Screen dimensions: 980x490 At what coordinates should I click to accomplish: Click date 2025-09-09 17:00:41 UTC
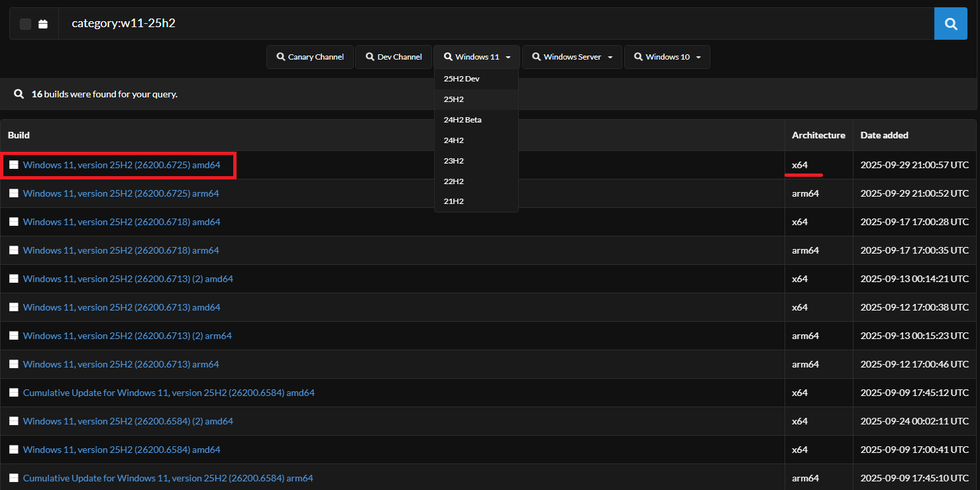pos(914,450)
